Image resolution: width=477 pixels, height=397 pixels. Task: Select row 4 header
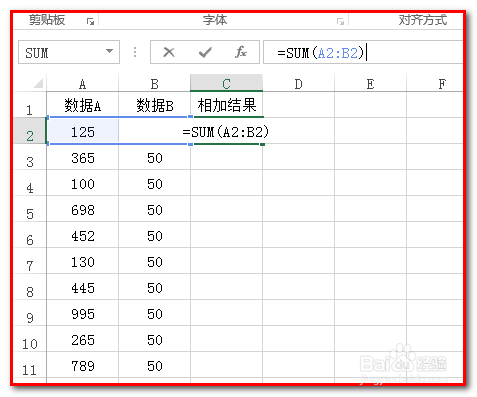[x=30, y=183]
